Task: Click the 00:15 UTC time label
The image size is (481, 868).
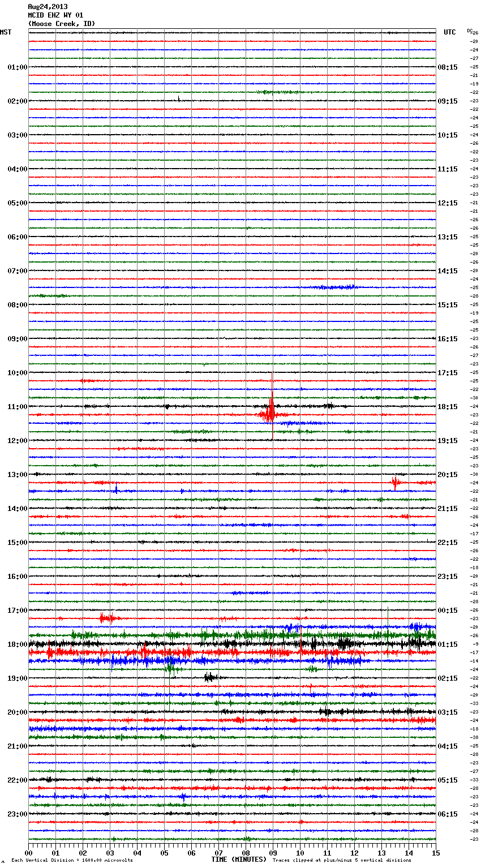Action: tap(448, 611)
